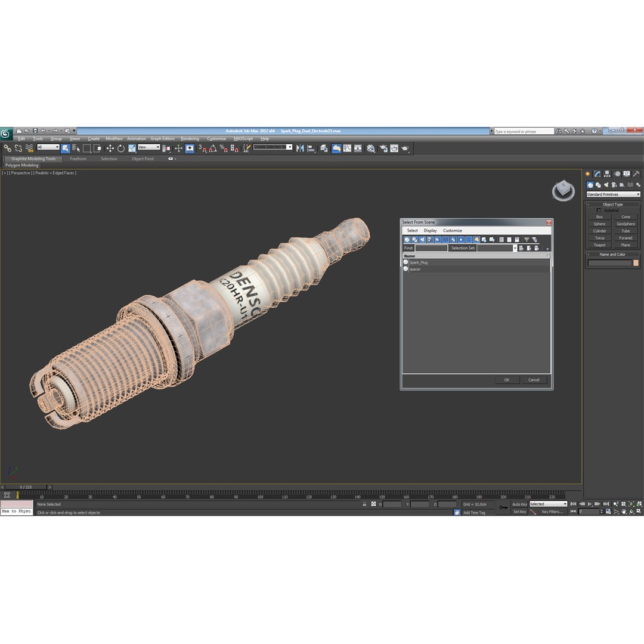This screenshot has height=644, width=644.
Task: Toggle the AutoGrid checkbox
Action: (599, 210)
